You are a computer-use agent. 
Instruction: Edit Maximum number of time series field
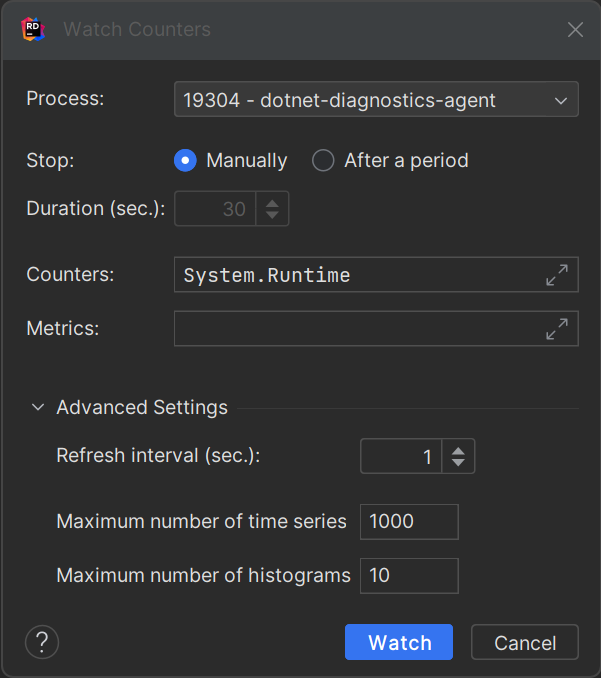pos(409,522)
